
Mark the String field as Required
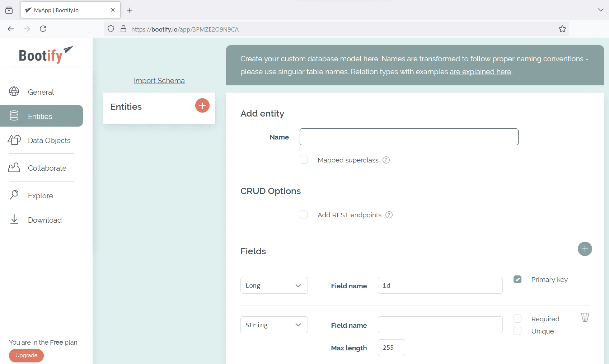517,319
